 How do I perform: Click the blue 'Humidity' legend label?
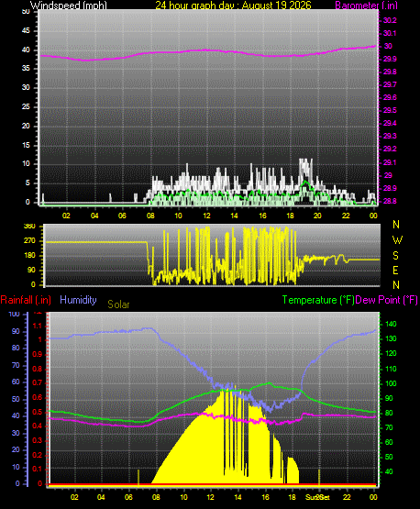(x=78, y=300)
